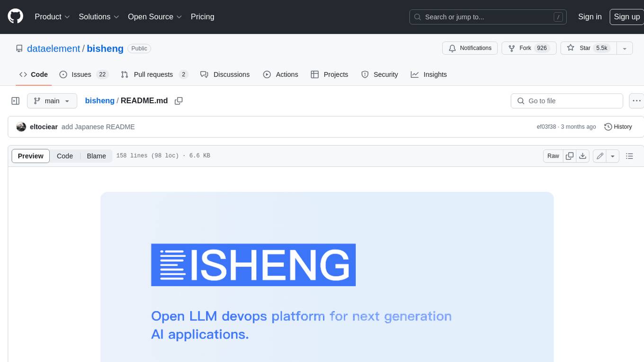The height and width of the screenshot is (362, 644).
Task: Open commit hash ef03f38
Action: click(546, 127)
